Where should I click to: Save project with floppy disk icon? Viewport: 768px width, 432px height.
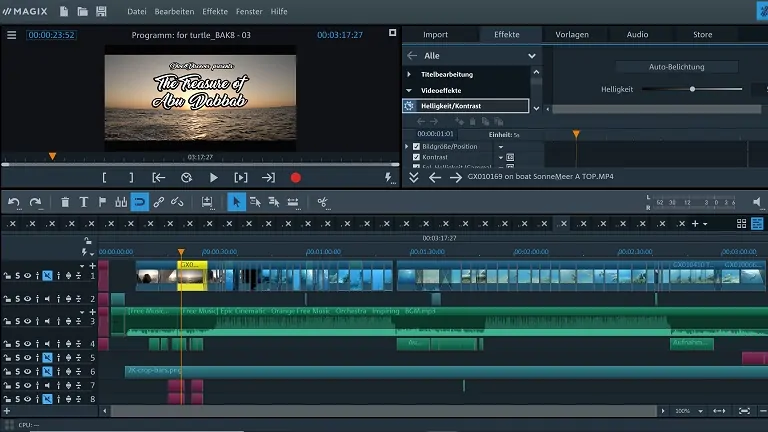click(x=101, y=11)
